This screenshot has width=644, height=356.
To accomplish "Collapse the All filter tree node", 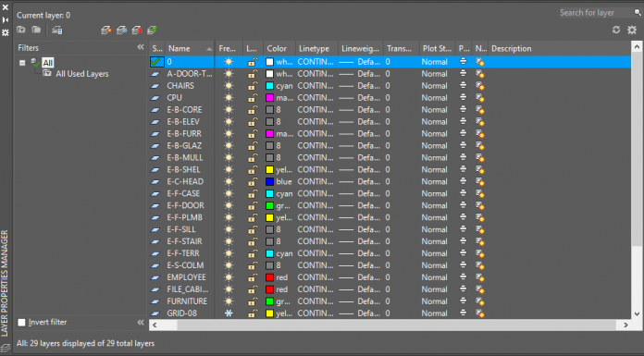I will point(22,63).
